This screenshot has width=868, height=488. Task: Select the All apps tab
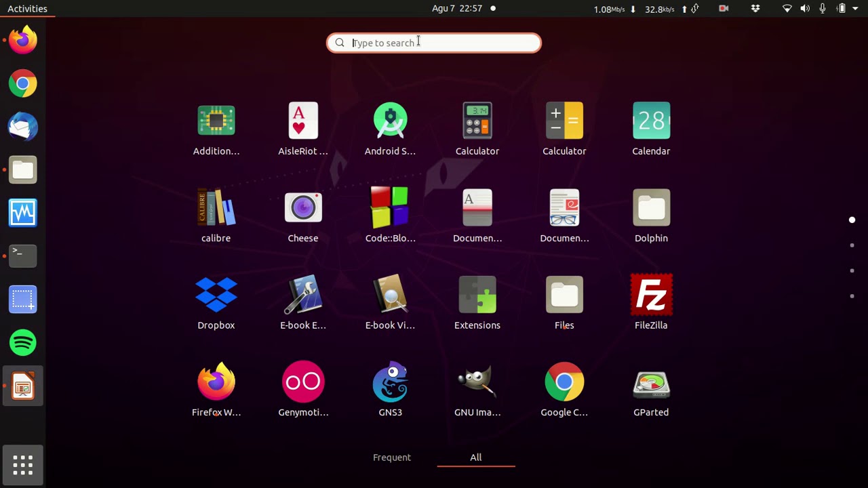(476, 457)
